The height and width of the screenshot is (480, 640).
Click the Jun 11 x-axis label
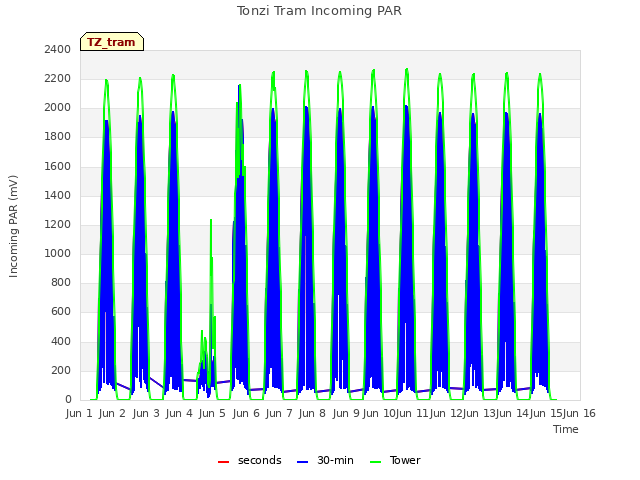click(412, 413)
